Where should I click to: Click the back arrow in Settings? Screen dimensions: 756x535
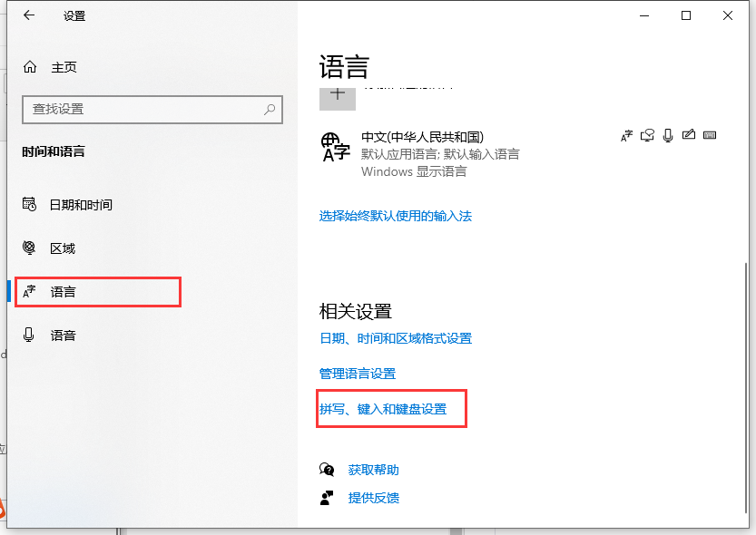29,15
